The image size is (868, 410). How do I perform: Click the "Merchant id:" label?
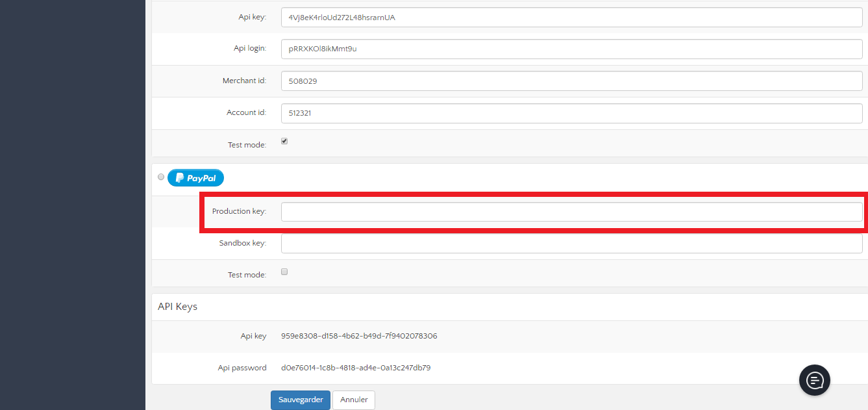[x=244, y=81]
